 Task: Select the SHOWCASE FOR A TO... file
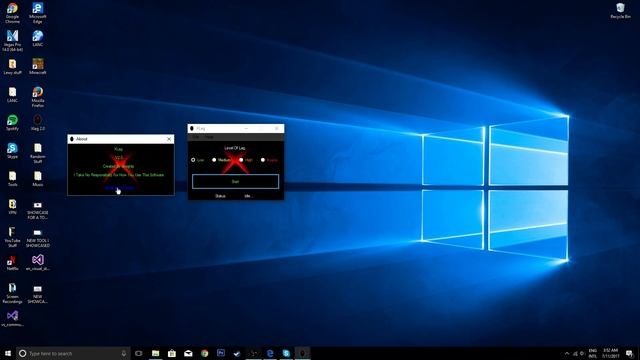[x=38, y=210]
